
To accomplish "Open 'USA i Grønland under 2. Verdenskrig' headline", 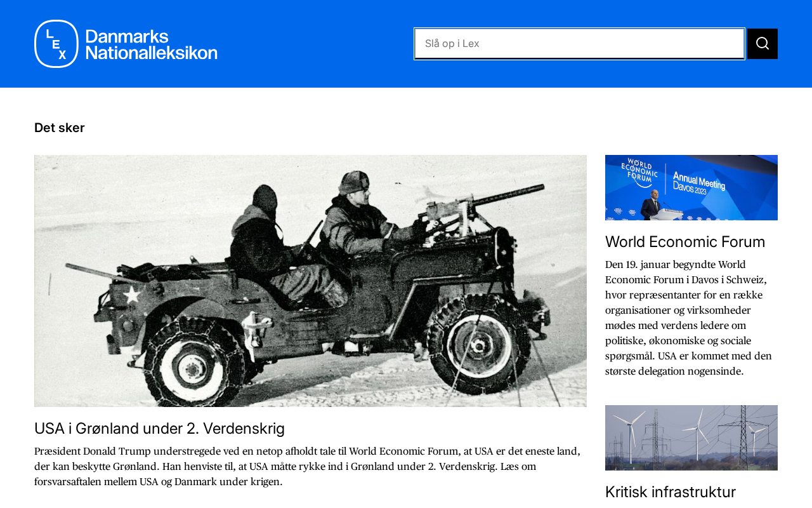I will coord(160,429).
